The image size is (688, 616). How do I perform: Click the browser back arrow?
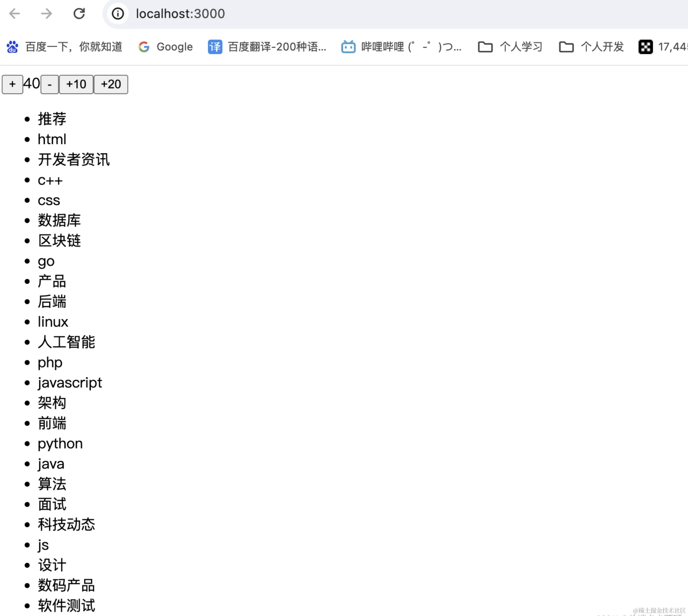coord(14,14)
